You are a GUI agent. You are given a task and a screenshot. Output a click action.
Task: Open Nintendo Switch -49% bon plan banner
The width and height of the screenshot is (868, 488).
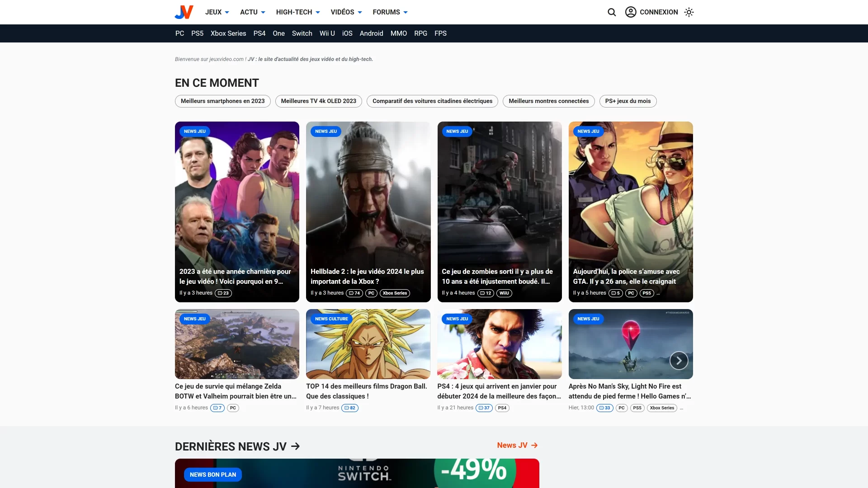(x=357, y=473)
